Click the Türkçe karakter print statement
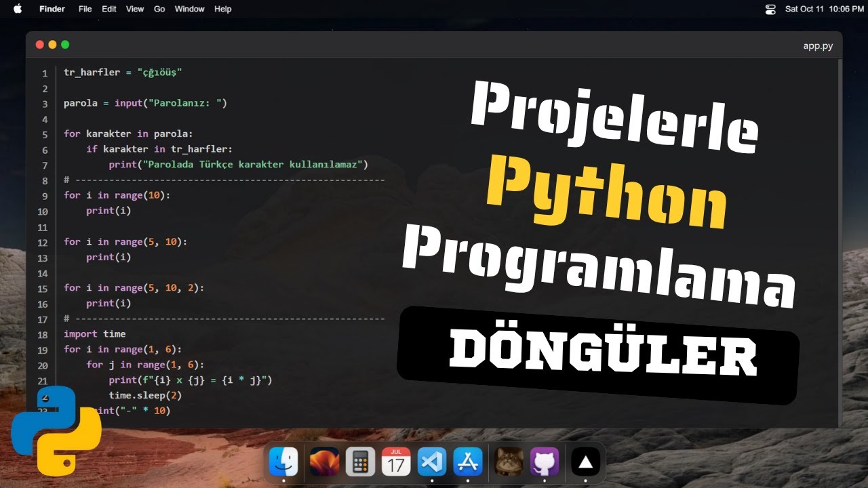The image size is (868, 488). (x=238, y=165)
